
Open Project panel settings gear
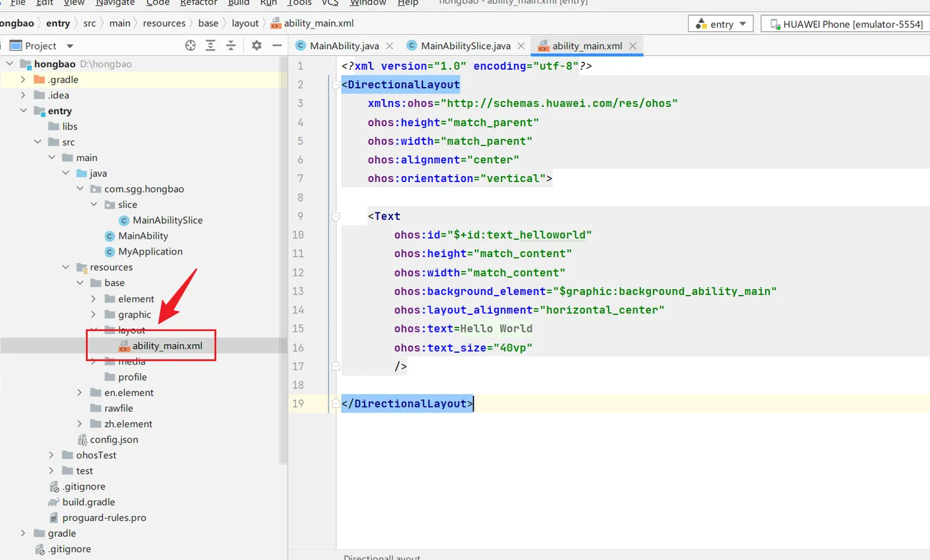[256, 45]
